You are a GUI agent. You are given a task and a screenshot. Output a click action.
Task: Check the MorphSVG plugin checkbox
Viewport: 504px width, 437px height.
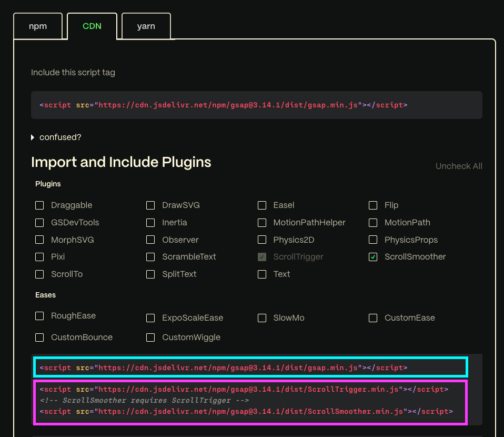(x=39, y=240)
